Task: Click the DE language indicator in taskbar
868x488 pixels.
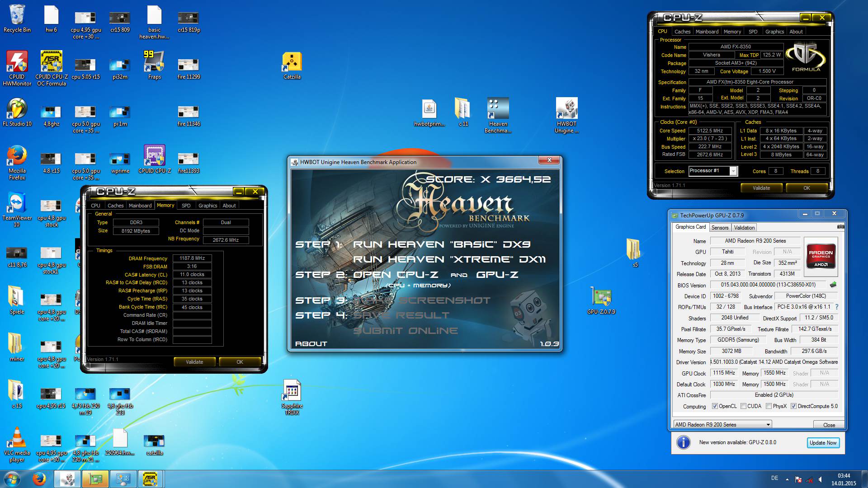Action: (774, 478)
